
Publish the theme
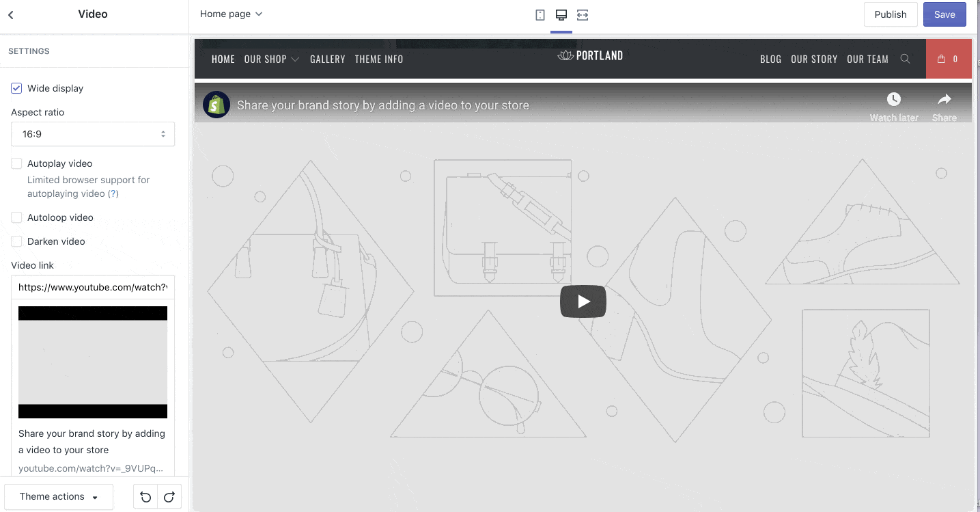891,14
